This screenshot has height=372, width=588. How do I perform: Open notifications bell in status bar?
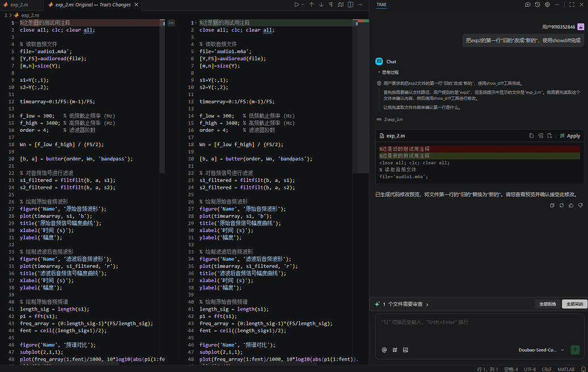pos(583,369)
